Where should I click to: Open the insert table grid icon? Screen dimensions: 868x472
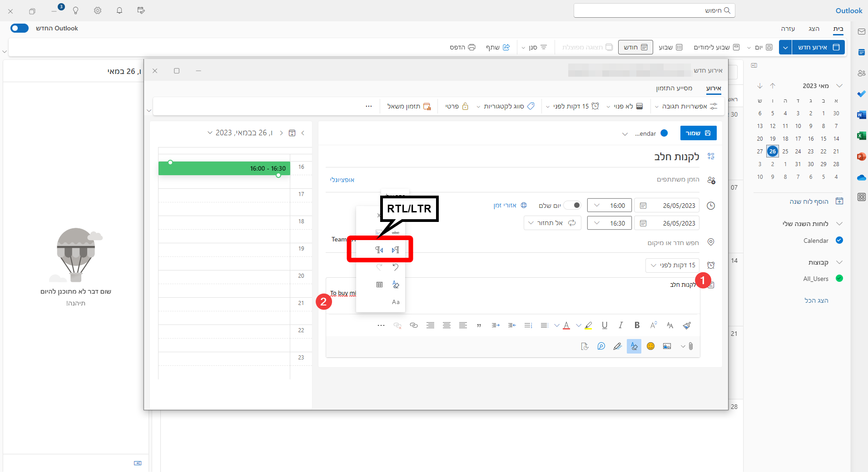click(x=379, y=285)
